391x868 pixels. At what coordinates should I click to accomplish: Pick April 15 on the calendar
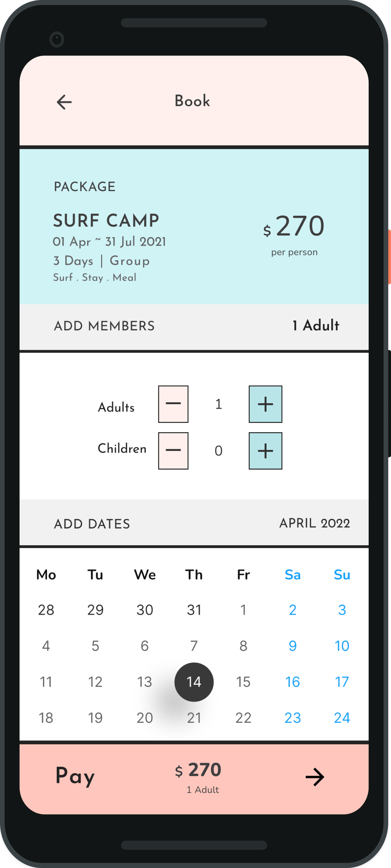click(x=243, y=682)
